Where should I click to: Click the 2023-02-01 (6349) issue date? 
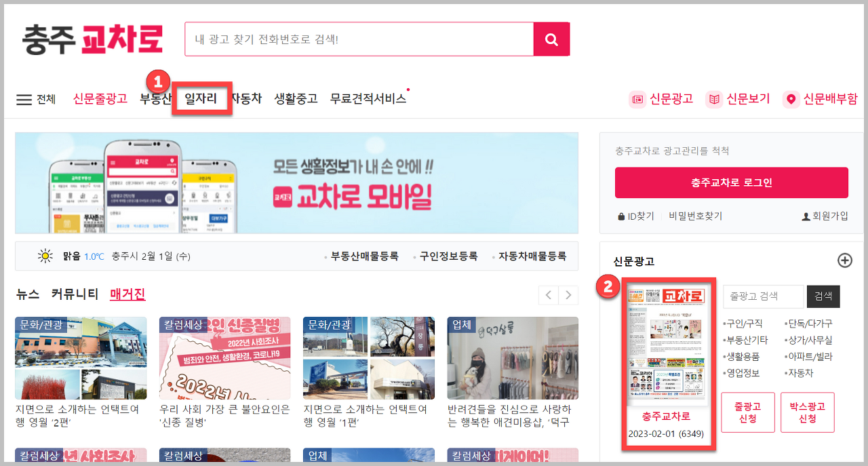pos(666,433)
